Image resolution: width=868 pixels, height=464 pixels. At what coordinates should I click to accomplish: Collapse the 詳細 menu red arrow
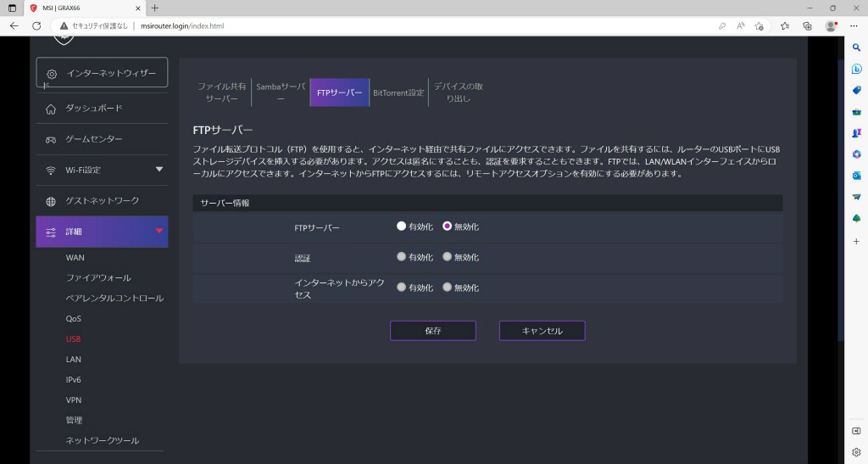tap(159, 231)
